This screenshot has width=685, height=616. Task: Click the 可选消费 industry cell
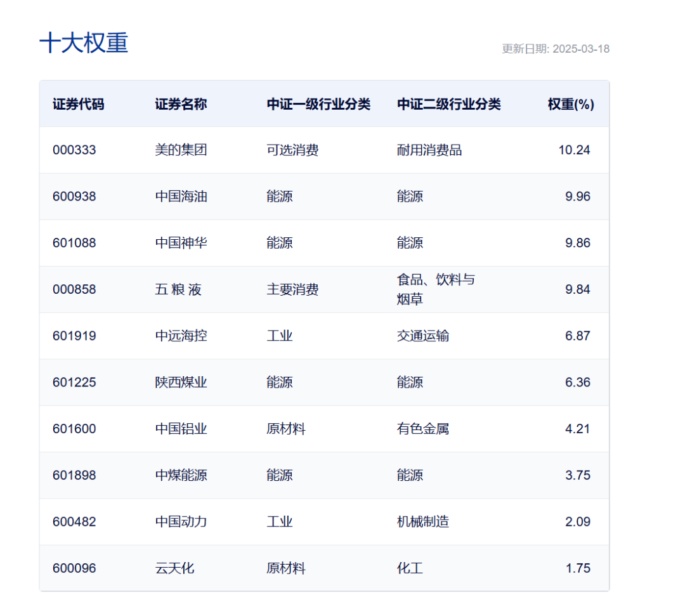point(292,150)
